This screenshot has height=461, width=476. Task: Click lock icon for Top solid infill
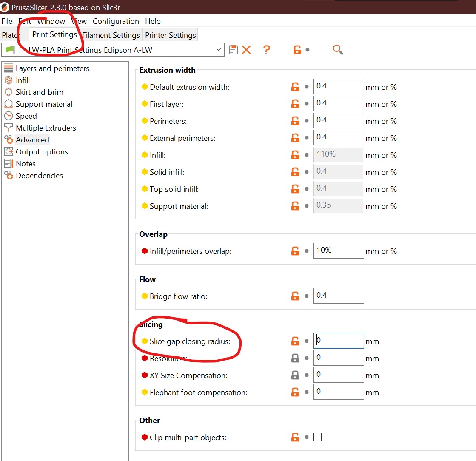tap(295, 189)
